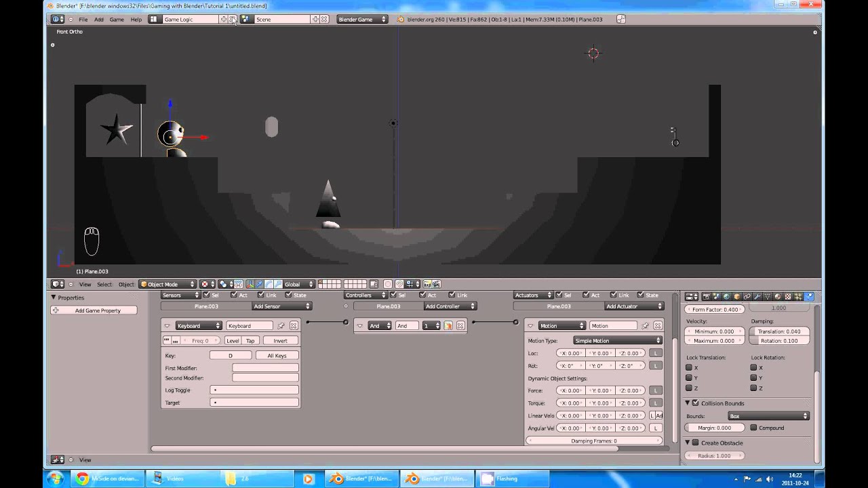868x488 pixels.
Task: Collapse the Keyboard sensor triangle
Action: tap(167, 326)
